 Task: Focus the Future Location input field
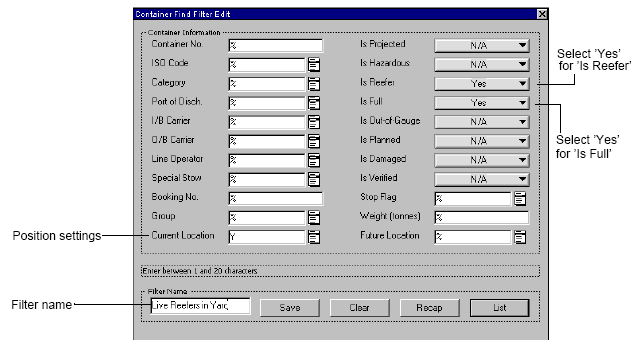pyautogui.click(x=473, y=237)
